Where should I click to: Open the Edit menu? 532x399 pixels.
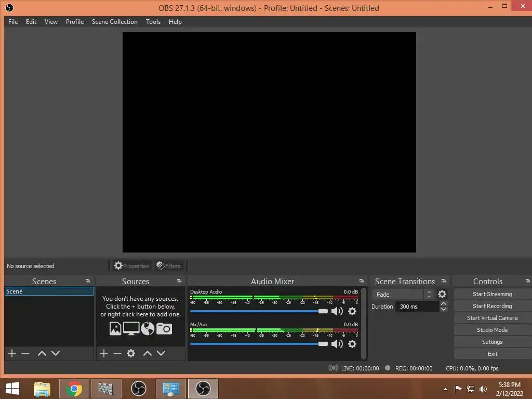pyautogui.click(x=31, y=22)
